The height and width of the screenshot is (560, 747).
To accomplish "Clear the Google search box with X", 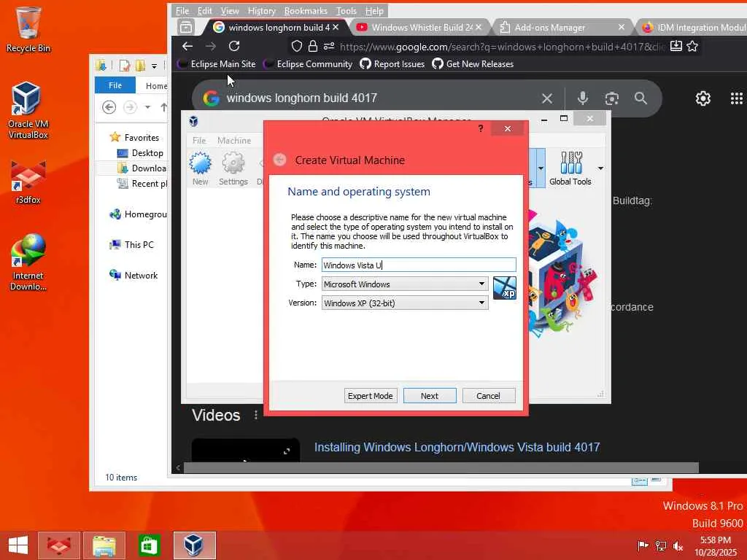I will tap(547, 98).
